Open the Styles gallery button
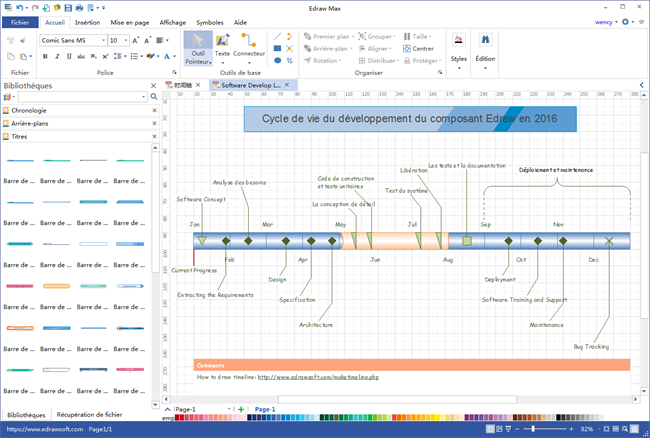 (459, 47)
